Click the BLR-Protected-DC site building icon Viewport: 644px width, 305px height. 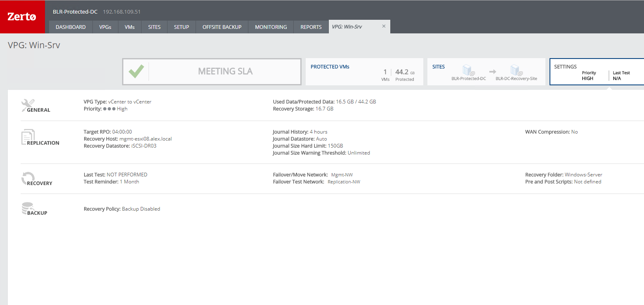468,70
